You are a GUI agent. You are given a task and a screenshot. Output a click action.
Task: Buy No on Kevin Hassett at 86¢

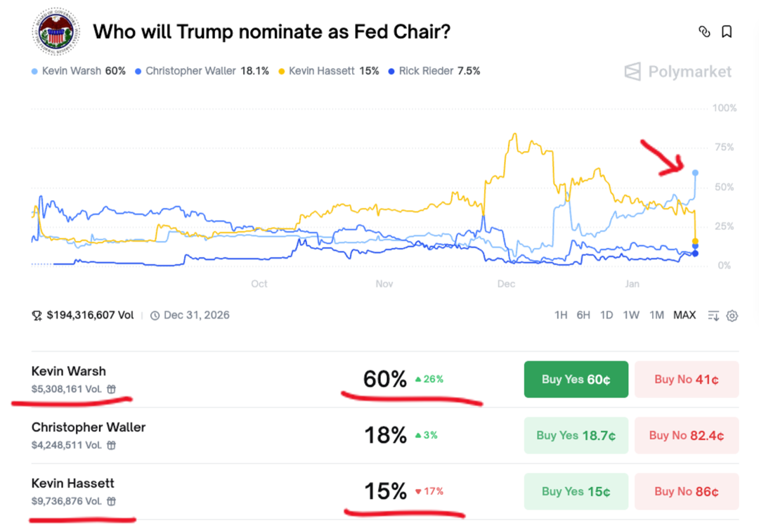pyautogui.click(x=686, y=492)
